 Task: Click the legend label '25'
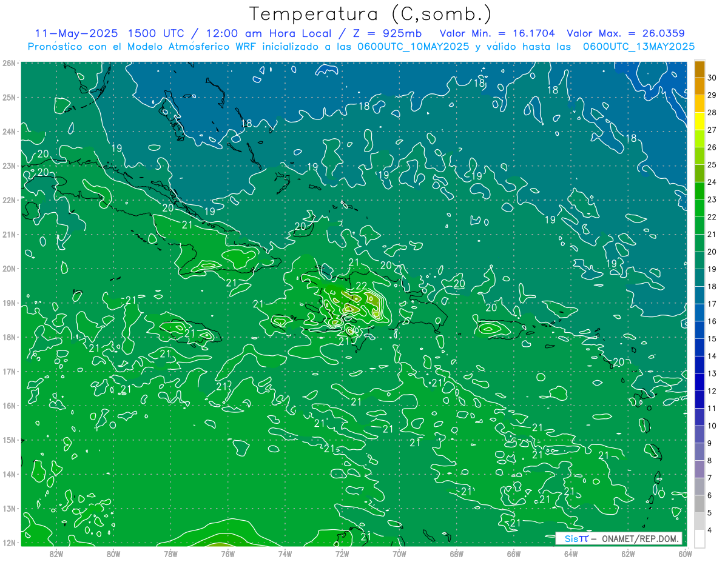[712, 165]
